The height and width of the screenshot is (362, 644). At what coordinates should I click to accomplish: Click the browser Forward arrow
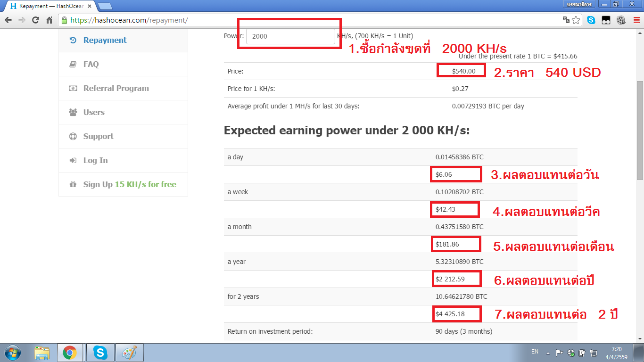22,20
